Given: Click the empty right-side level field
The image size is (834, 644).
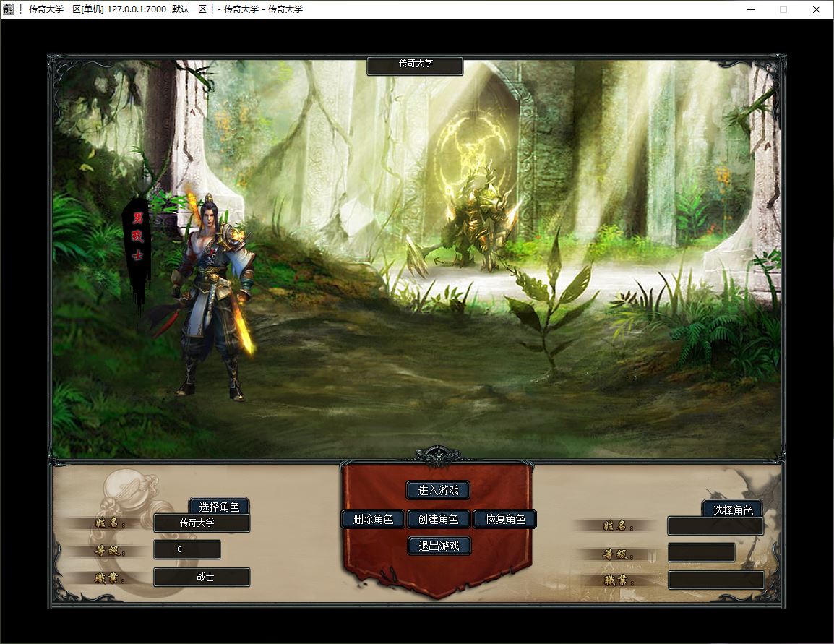Looking at the screenshot, I should (x=702, y=552).
